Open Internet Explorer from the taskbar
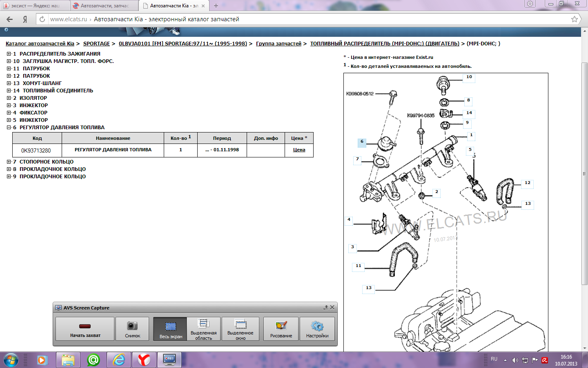Image resolution: width=588 pixels, height=368 pixels. (119, 360)
